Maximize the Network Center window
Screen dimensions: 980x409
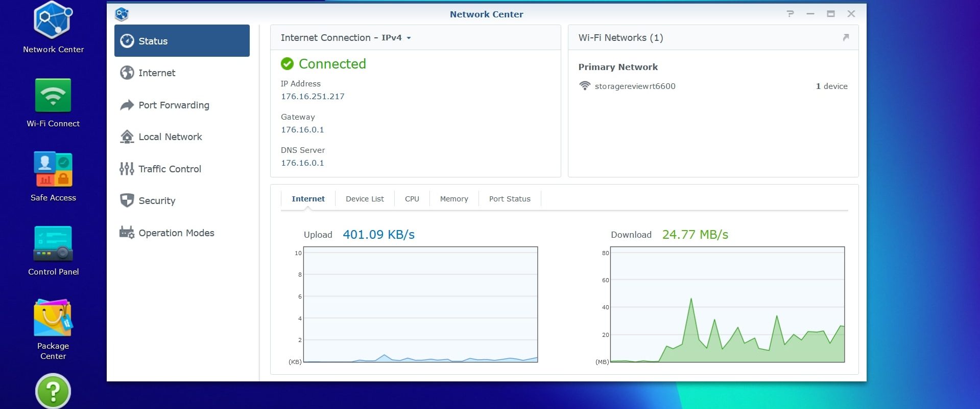(x=831, y=14)
